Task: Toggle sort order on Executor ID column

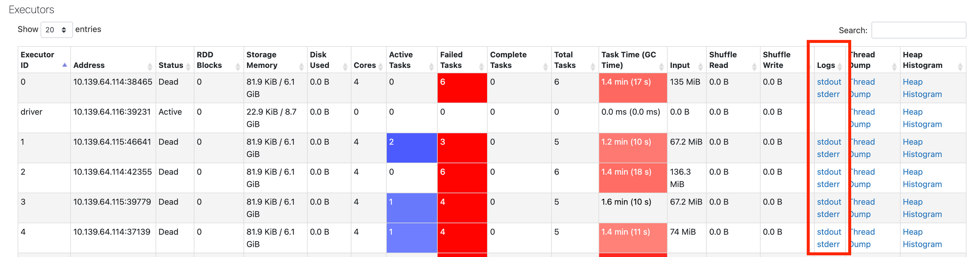Action: [x=65, y=65]
